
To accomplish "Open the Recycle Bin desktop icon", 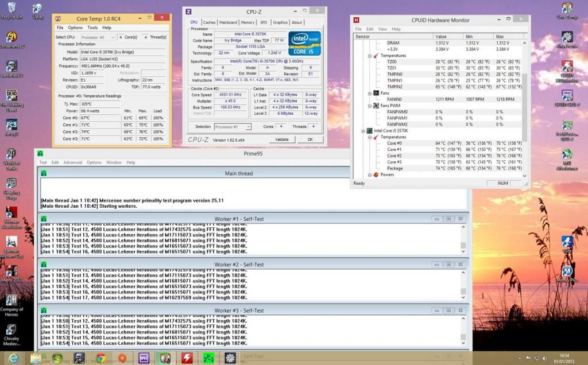I will pos(10,9).
